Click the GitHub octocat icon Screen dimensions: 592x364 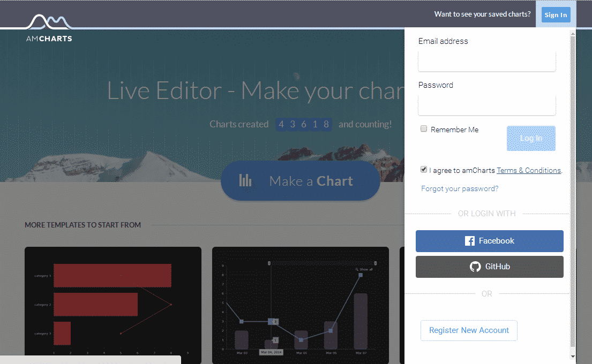click(x=475, y=267)
